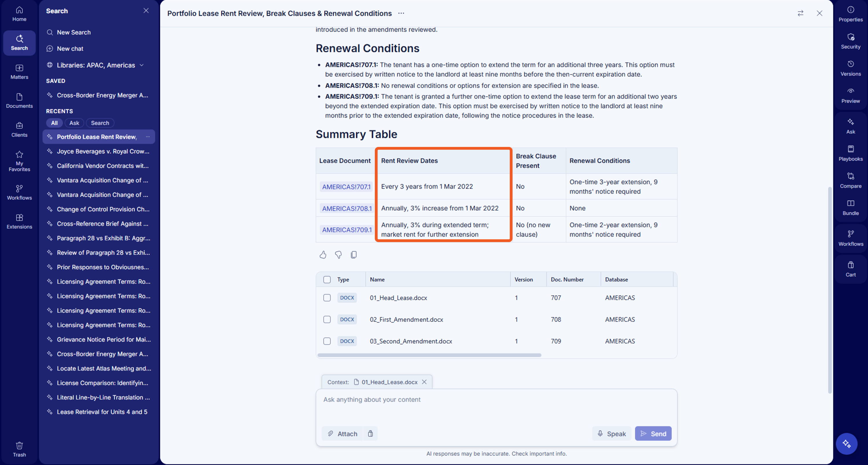Expand the Libraries: APAC, Americas dropdown
This screenshot has width=868, height=465.
point(96,65)
